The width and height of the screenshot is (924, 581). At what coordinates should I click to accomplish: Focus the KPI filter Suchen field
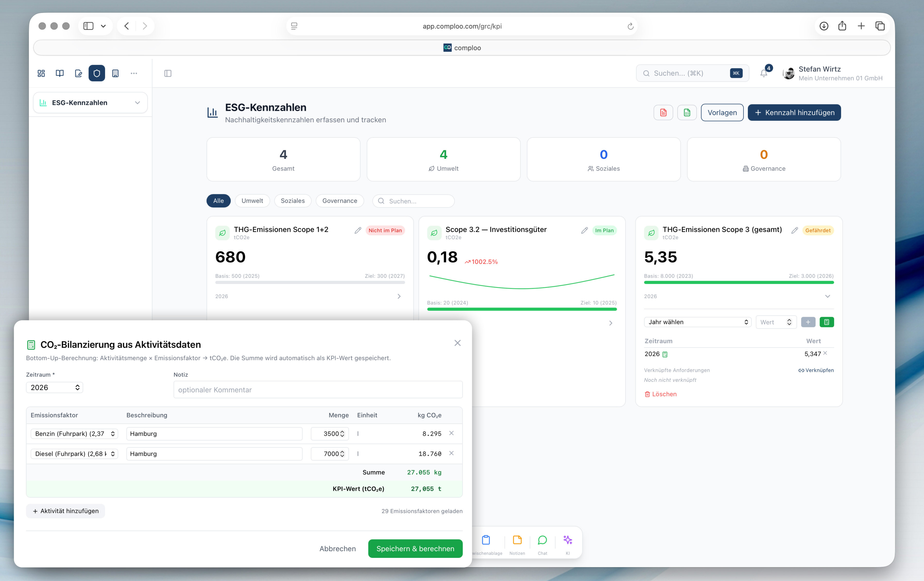pyautogui.click(x=413, y=201)
